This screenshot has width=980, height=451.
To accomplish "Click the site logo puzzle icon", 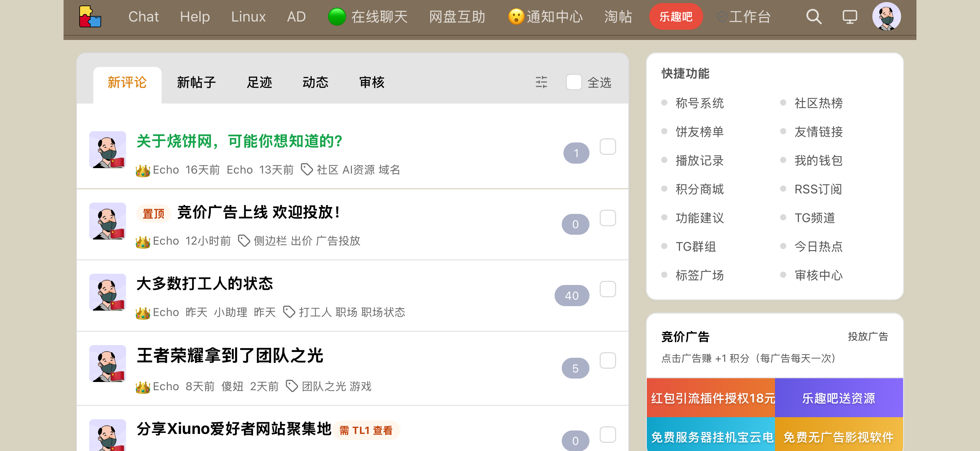I will (x=90, y=16).
